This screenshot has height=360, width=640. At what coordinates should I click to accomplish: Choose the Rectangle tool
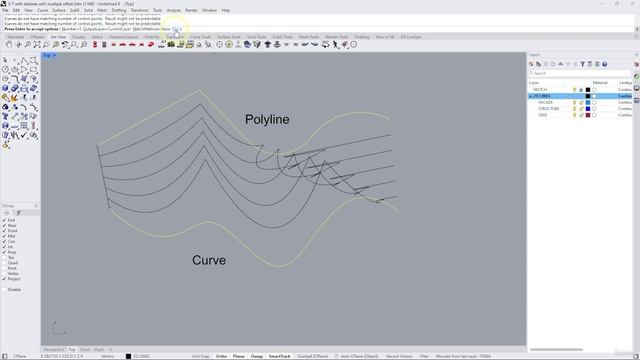[x=33, y=69]
